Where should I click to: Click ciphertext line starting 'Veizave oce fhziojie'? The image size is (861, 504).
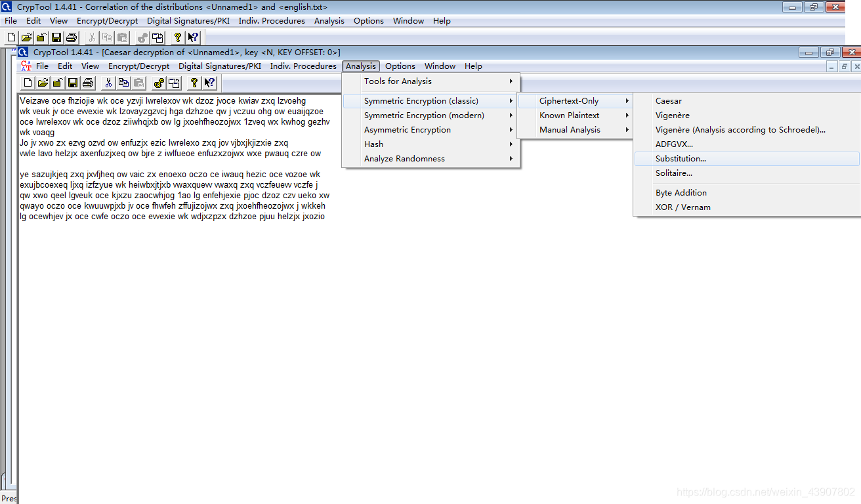point(163,101)
